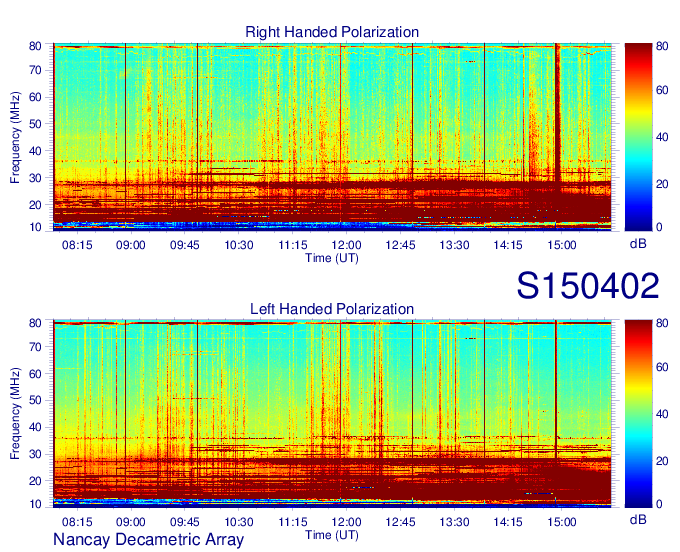Image resolution: width=680 pixels, height=552 pixels.
Task: Click the 30 MHz tick on lower frequency axis
Action: coord(35,454)
